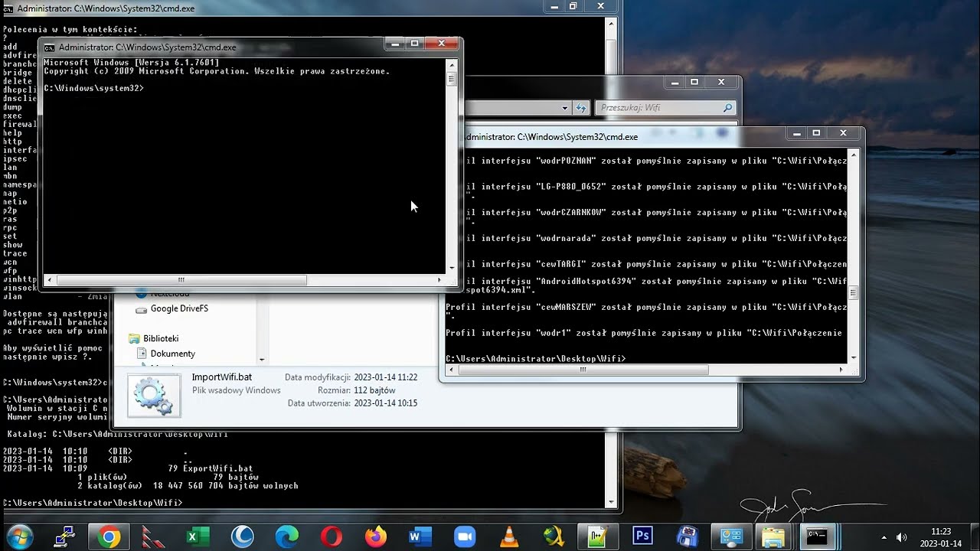Open the taskbar clock showing 11:23

pyautogui.click(x=941, y=537)
